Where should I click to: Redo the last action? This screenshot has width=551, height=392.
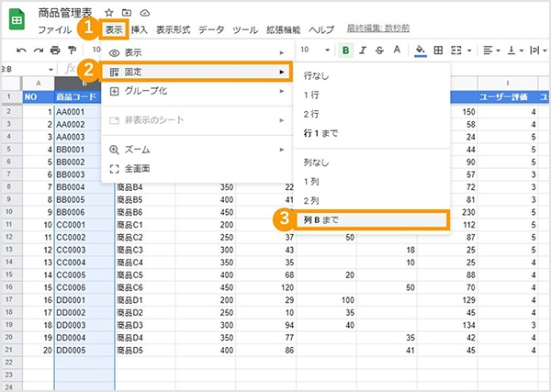(39, 50)
